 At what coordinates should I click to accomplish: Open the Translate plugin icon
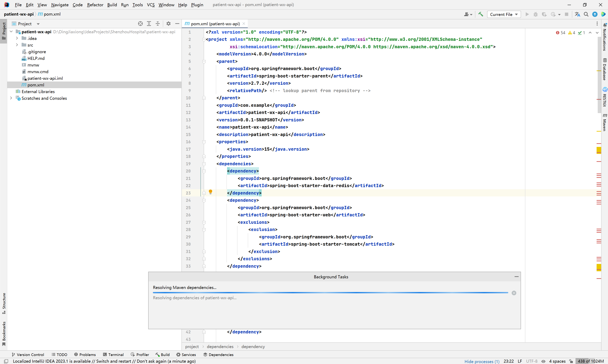577,14
